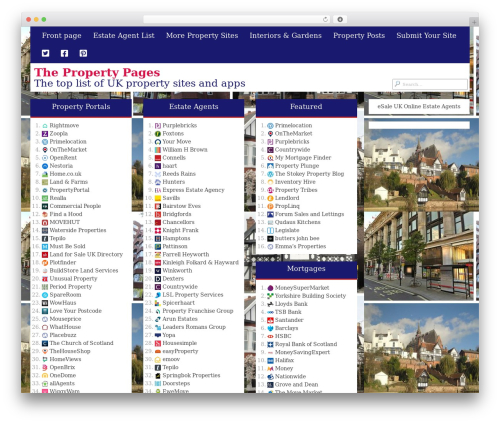
Task: Open MoneySavingExpert mortgage link
Action: click(x=302, y=352)
